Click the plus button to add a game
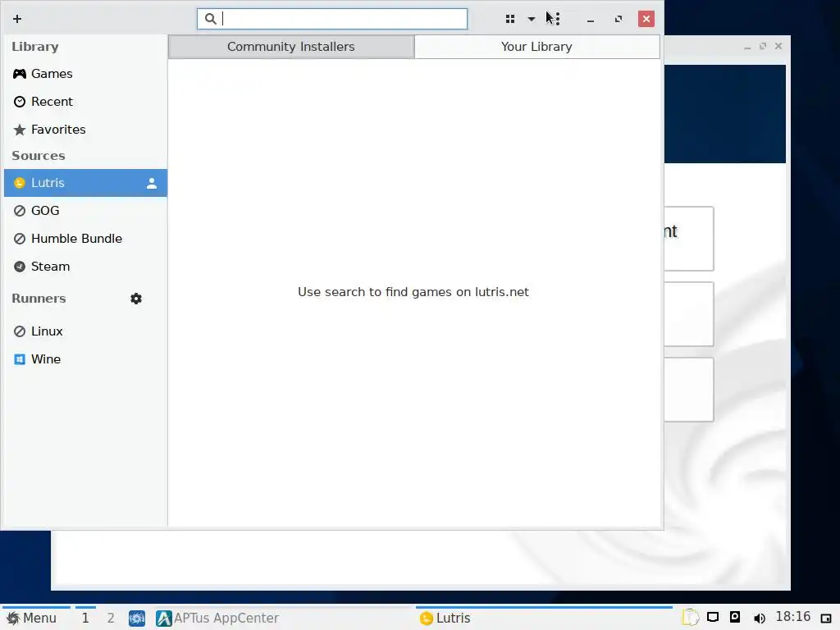 tap(17, 19)
